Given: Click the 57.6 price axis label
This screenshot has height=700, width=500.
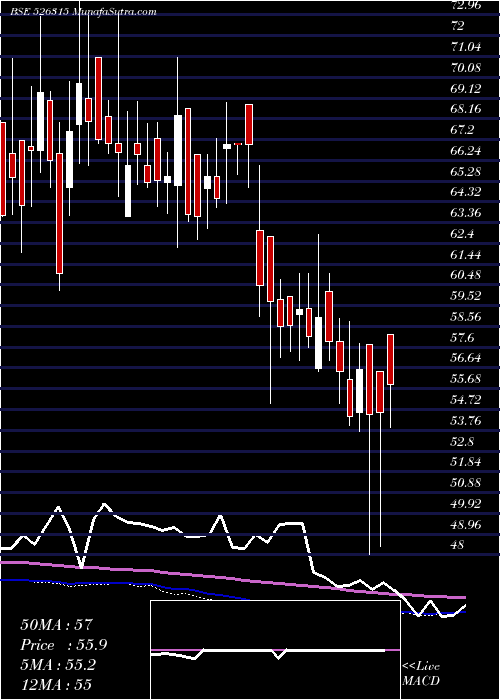Looking at the screenshot, I should [462, 338].
